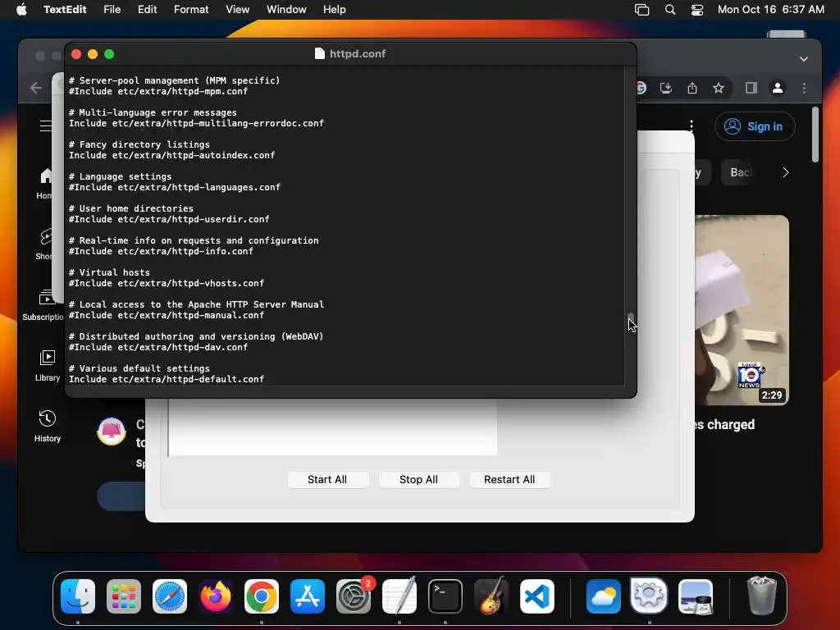Click line #Include etc/extra/httpd-userdir.conf
The height and width of the screenshot is (630, 840).
point(169,219)
